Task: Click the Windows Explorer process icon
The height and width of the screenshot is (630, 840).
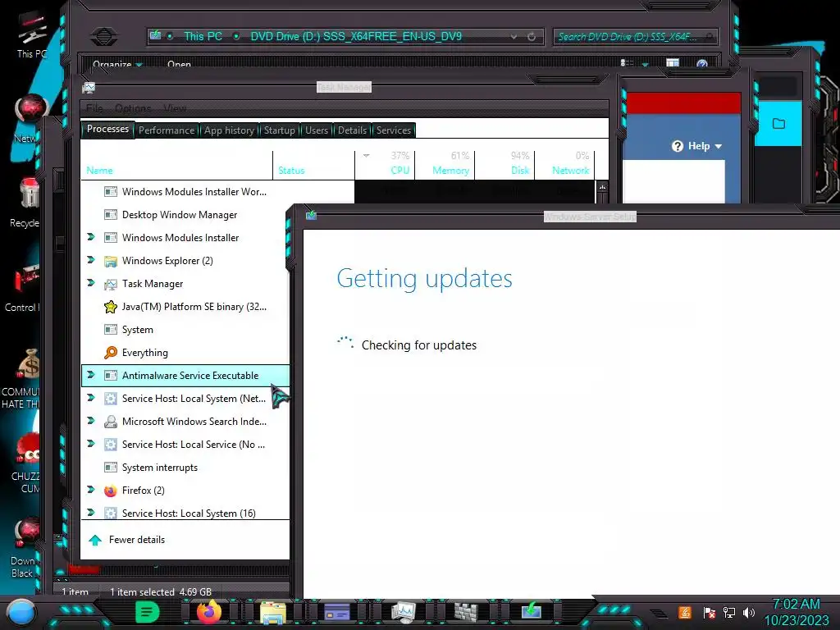Action: point(111,261)
